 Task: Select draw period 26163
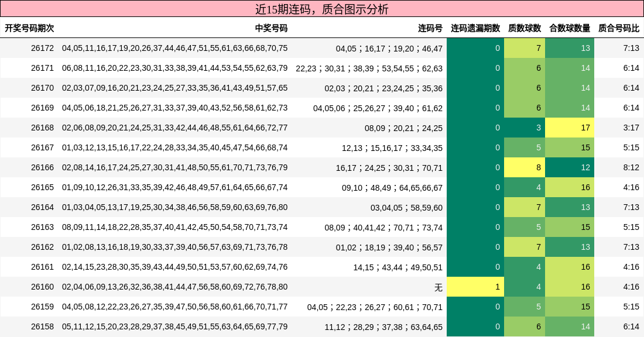coord(42,227)
